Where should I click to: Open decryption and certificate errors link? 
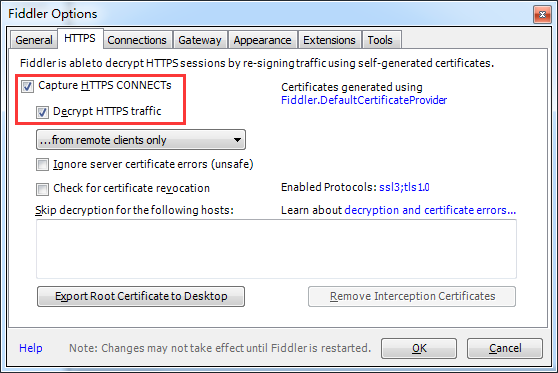430,210
